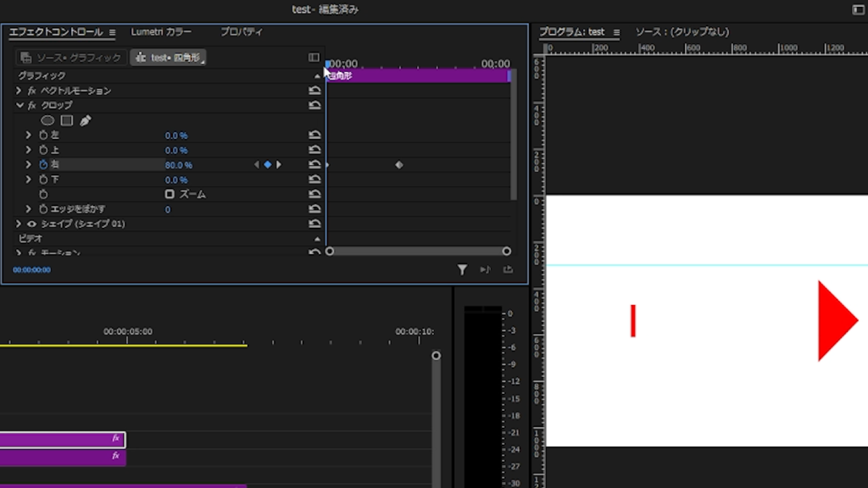Reset the 右 crop parameter
Image resolution: width=868 pixels, height=488 pixels.
(314, 165)
